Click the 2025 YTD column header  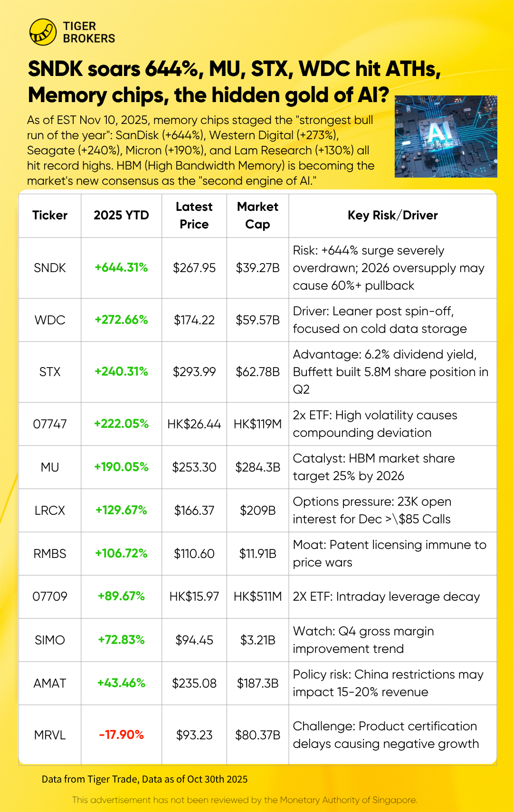click(x=122, y=215)
